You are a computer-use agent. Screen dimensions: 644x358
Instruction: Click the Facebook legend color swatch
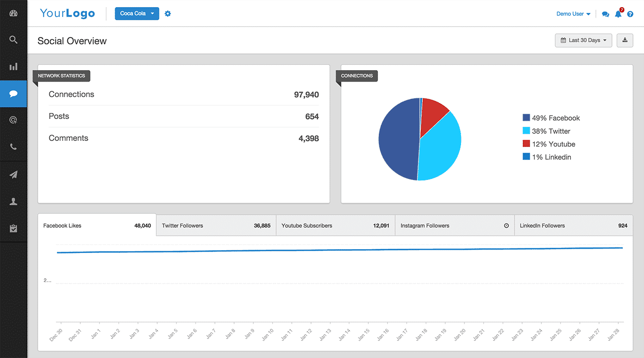point(526,118)
